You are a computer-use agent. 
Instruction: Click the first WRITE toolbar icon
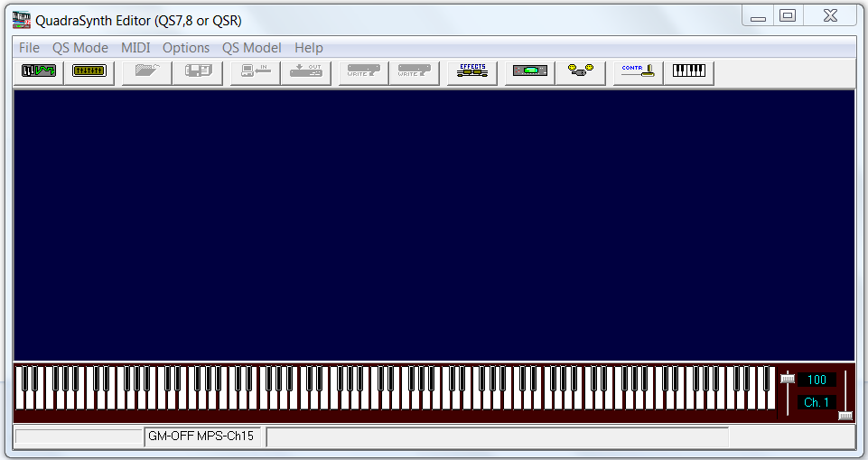point(363,71)
